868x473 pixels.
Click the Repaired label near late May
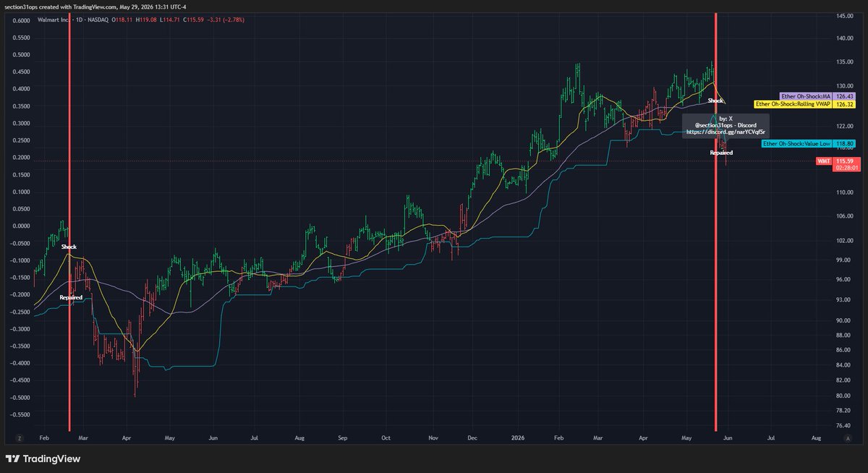tap(721, 153)
